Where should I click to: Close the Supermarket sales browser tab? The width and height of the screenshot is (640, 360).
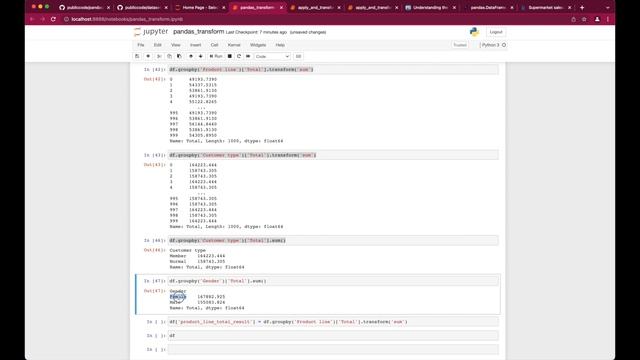(x=570, y=7)
